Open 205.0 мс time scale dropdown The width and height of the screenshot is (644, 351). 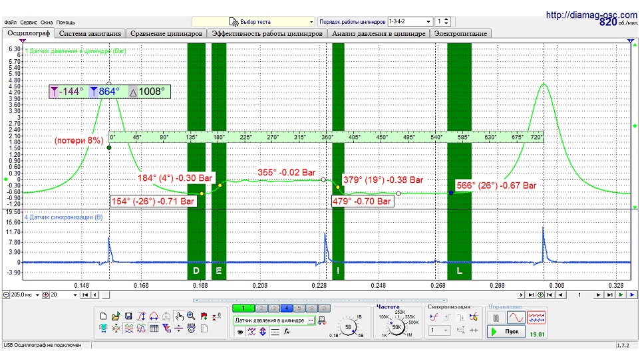pyautogui.click(x=37, y=294)
